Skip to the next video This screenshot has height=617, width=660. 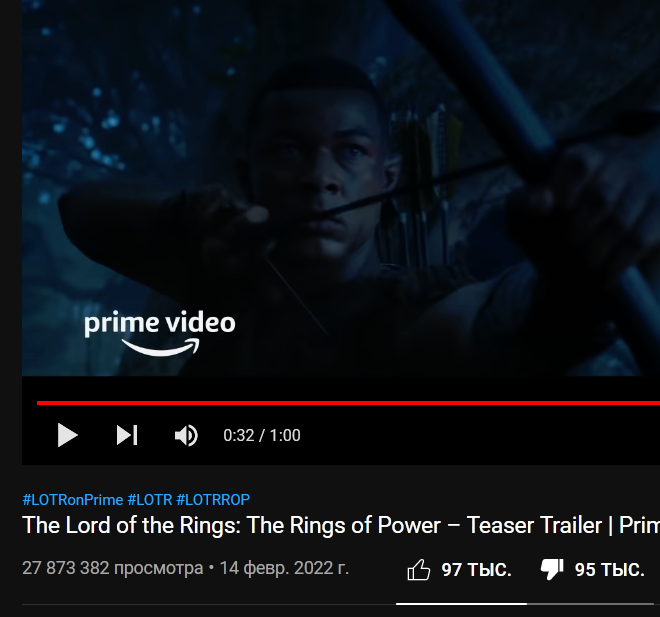click(x=127, y=435)
